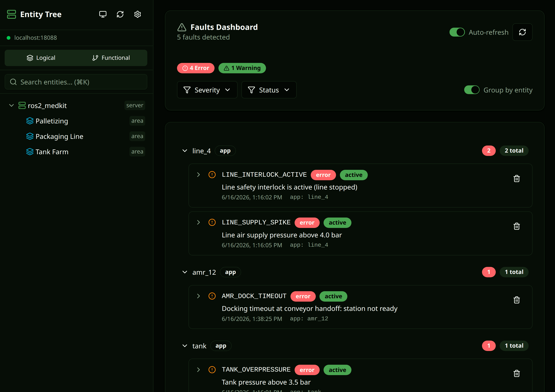Screen dimensions: 555x392
Task: Click the active badge on AMR_DOCK_TIMEOUT
Action: pyautogui.click(x=333, y=296)
